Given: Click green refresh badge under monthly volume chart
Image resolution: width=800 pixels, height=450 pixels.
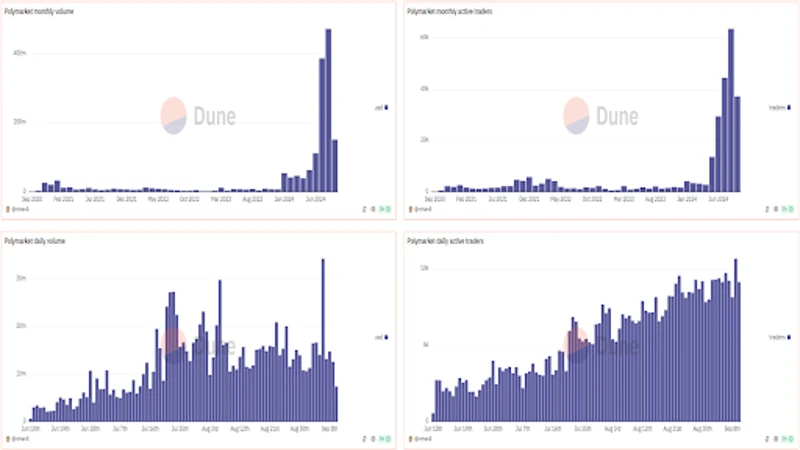Looking at the screenshot, I should (x=385, y=209).
